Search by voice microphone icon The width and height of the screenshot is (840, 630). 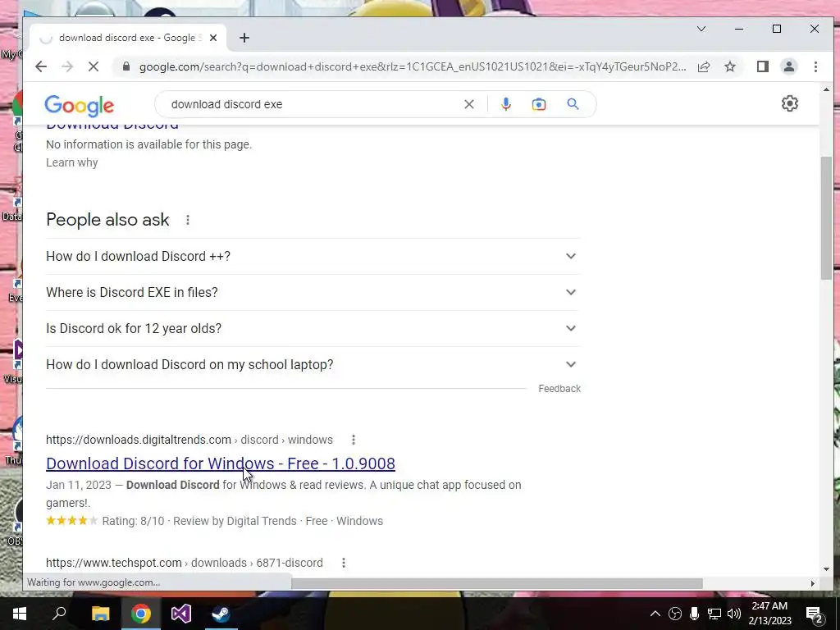pyautogui.click(x=505, y=104)
